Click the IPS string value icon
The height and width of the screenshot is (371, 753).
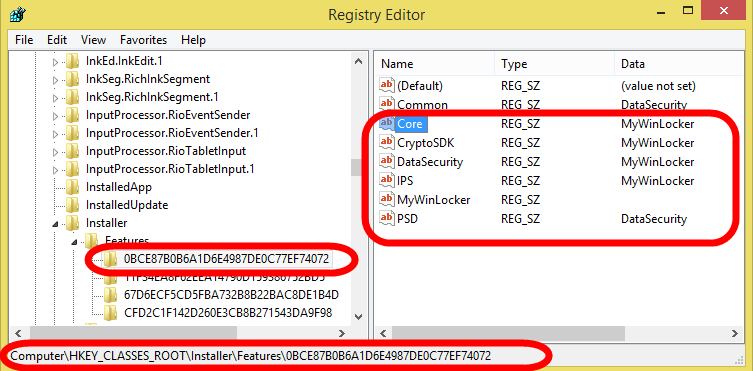[x=387, y=180]
